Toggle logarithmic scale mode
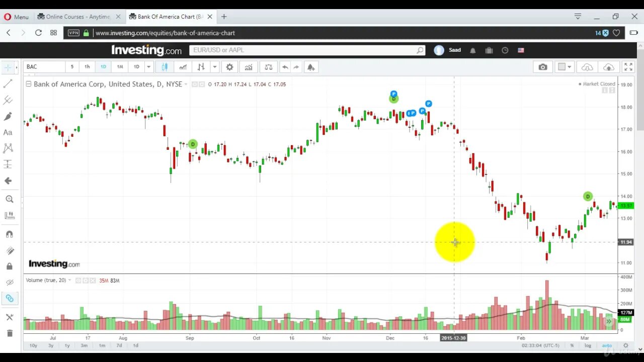 [x=588, y=346]
